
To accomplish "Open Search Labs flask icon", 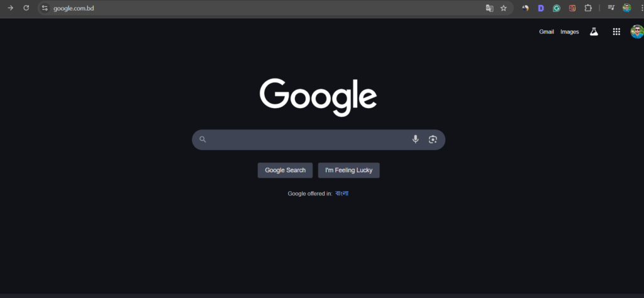I will (594, 31).
